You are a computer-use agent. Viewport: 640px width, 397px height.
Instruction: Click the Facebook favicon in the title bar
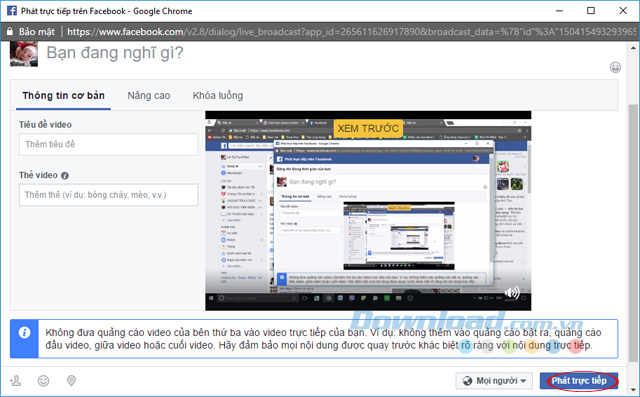(x=12, y=11)
